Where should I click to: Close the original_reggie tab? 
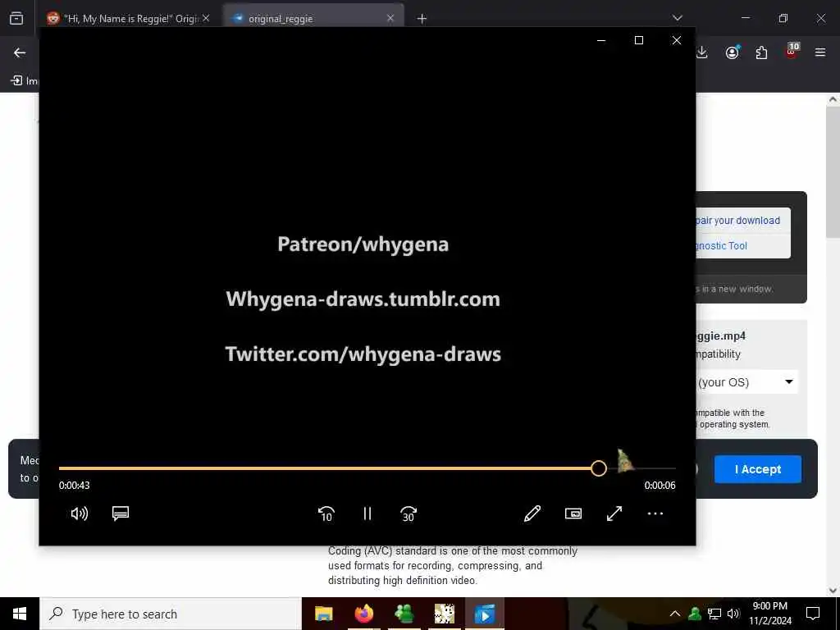[390, 18]
